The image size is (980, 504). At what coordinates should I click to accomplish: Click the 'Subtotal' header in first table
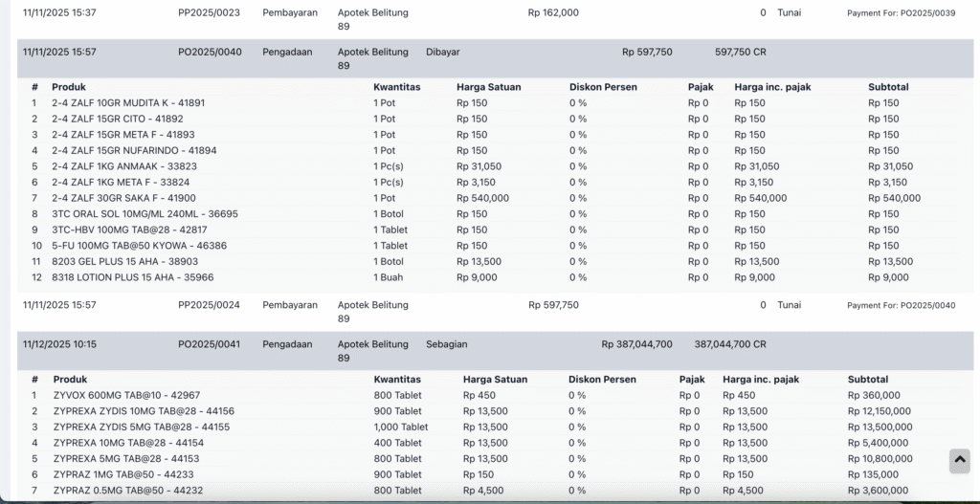(x=888, y=87)
